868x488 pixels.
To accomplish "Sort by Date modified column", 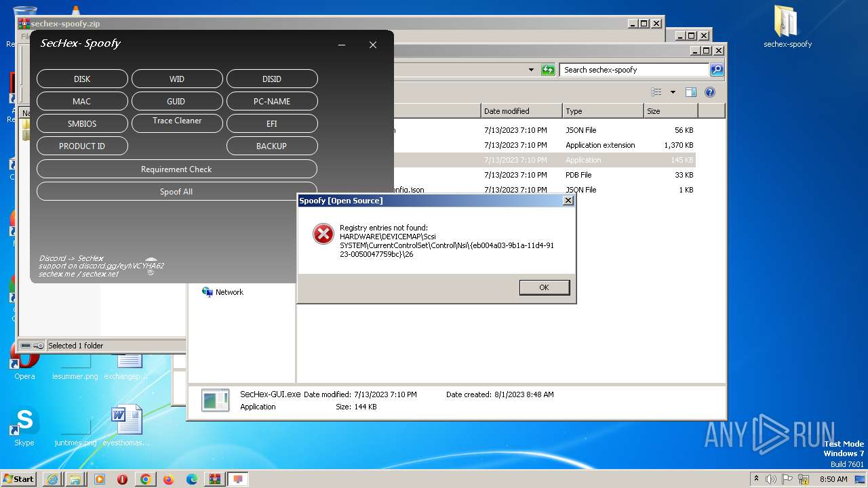I will 521,110.
